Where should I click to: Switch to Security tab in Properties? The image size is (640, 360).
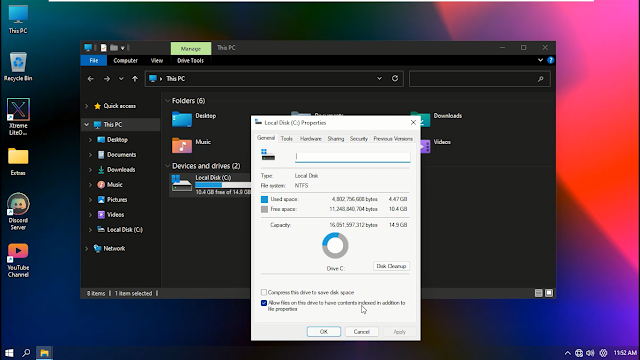(359, 139)
